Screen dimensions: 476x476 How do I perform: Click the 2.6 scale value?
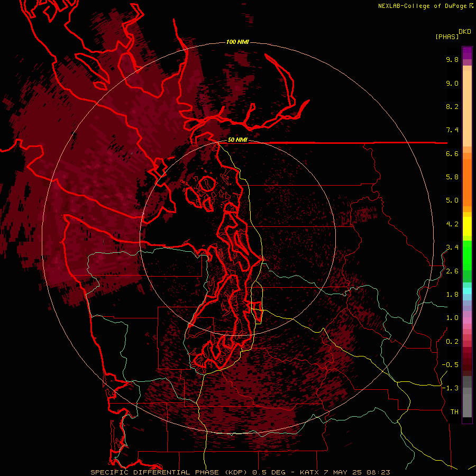[x=452, y=271]
